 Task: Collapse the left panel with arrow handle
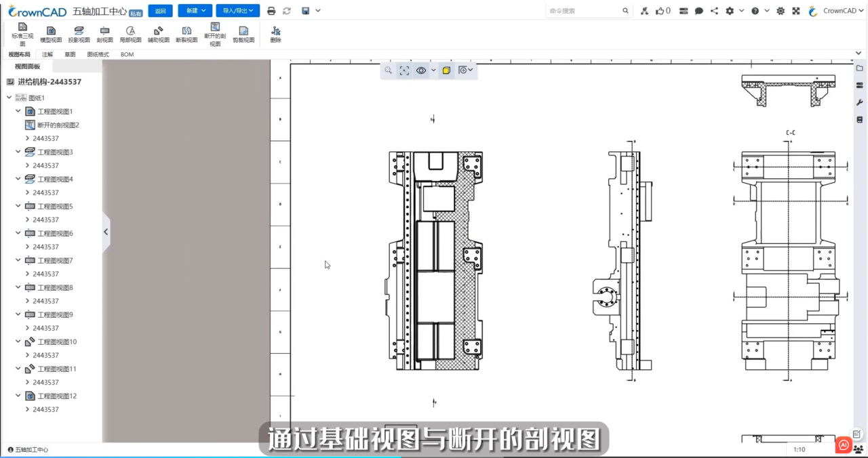106,232
